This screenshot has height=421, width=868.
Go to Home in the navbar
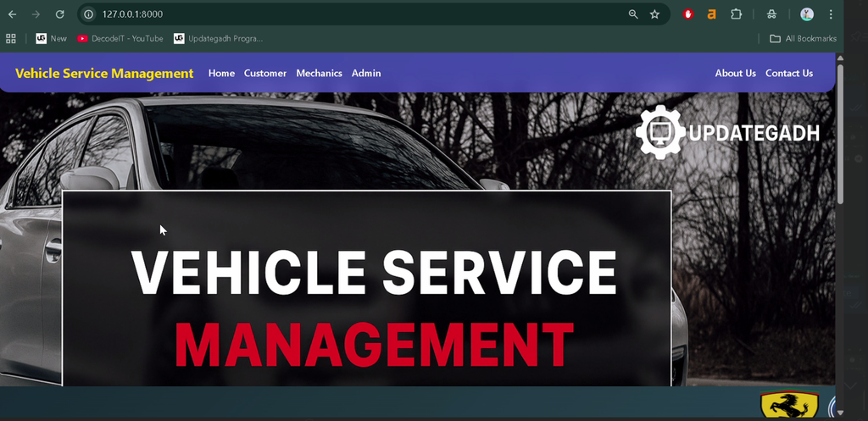coord(221,73)
